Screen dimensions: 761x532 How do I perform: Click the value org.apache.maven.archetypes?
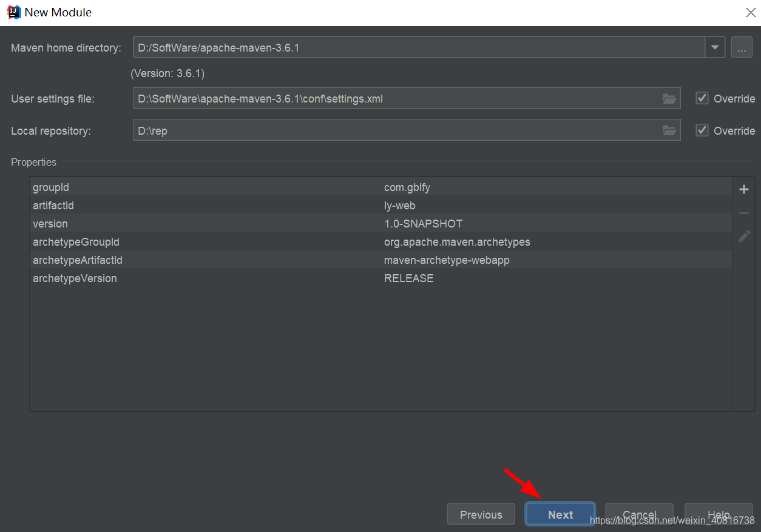pos(457,242)
